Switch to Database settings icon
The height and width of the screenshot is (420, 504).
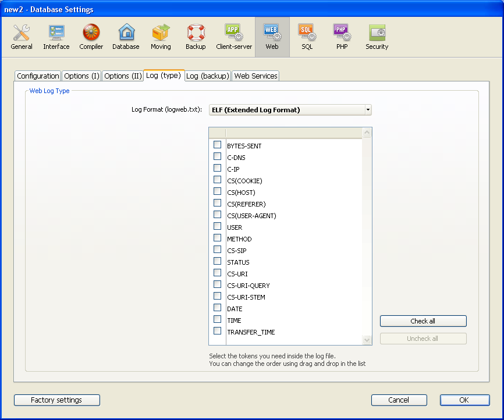point(126,37)
